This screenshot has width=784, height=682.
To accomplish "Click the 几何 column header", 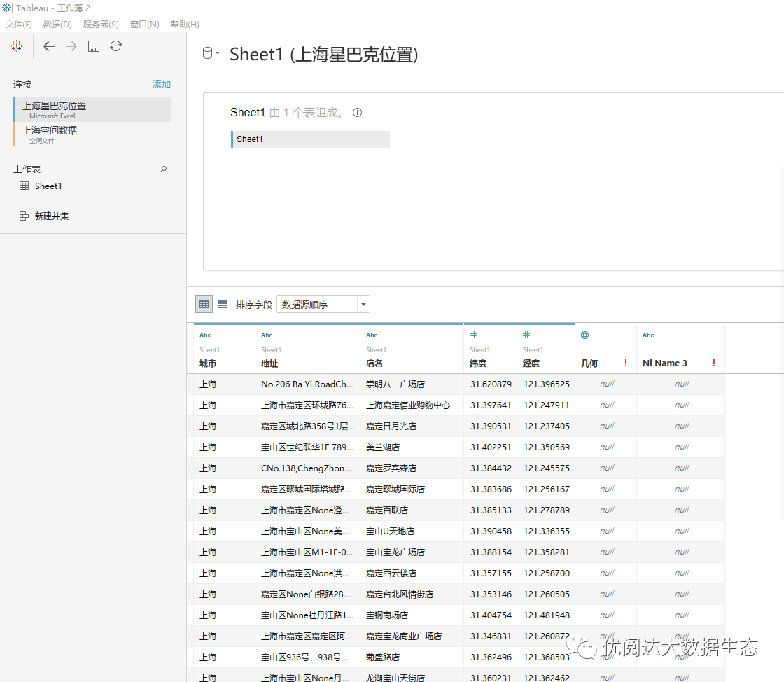I will click(589, 363).
